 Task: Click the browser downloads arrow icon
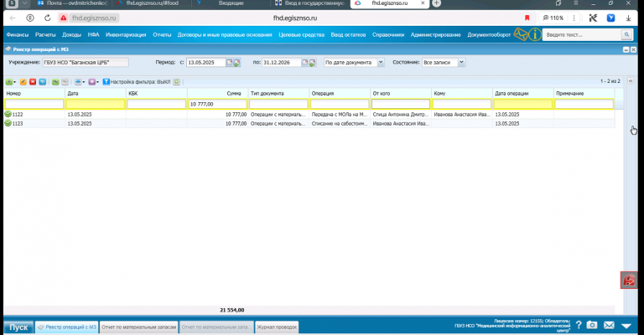click(628, 18)
